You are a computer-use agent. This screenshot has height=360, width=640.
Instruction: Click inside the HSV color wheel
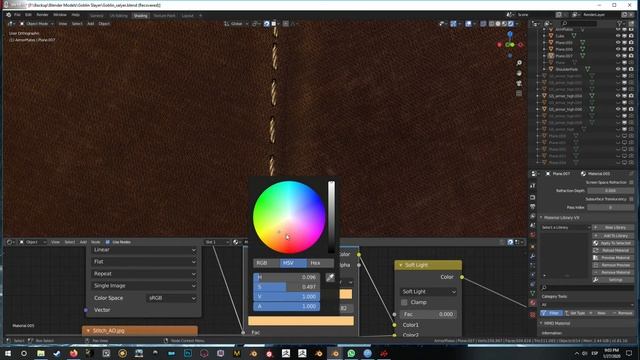point(289,217)
